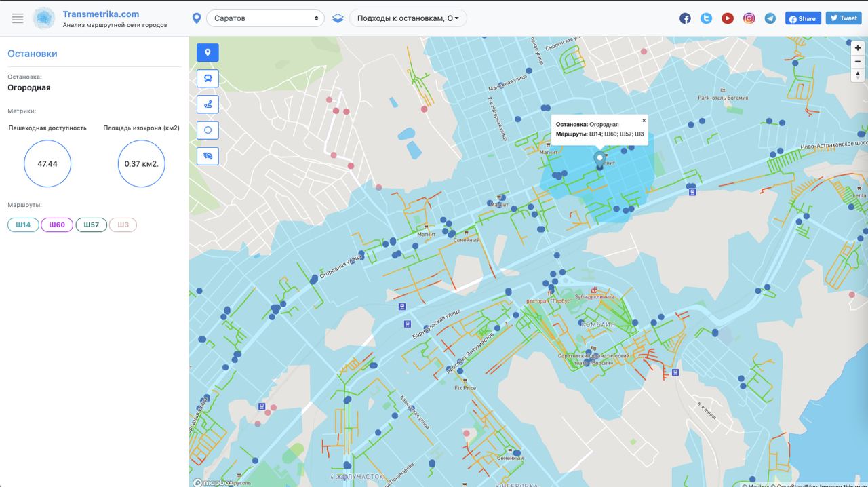Select the bus routes map tool

pyautogui.click(x=208, y=78)
